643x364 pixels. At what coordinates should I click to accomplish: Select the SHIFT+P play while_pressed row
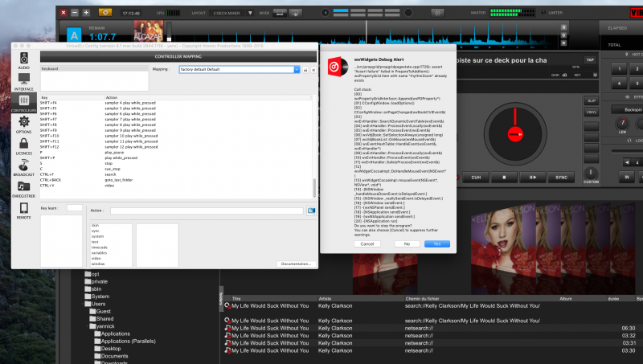coord(175,157)
